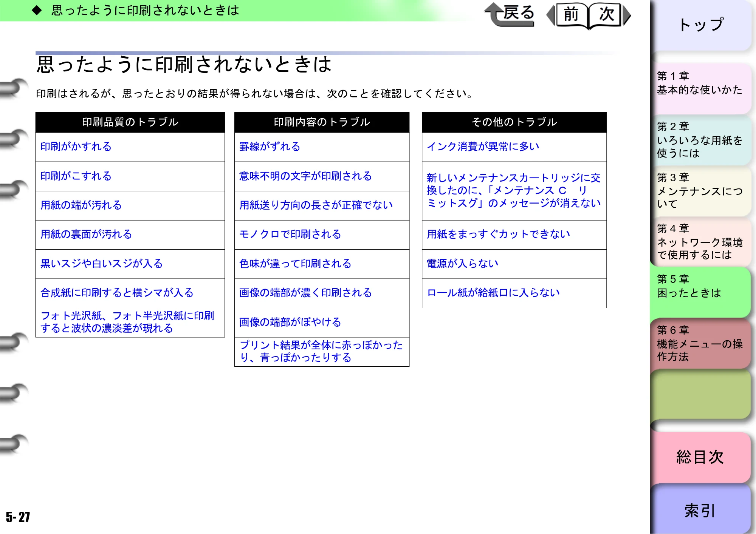Open link 用紙の端が汚れる
The width and height of the screenshot is (756, 534).
tap(81, 205)
